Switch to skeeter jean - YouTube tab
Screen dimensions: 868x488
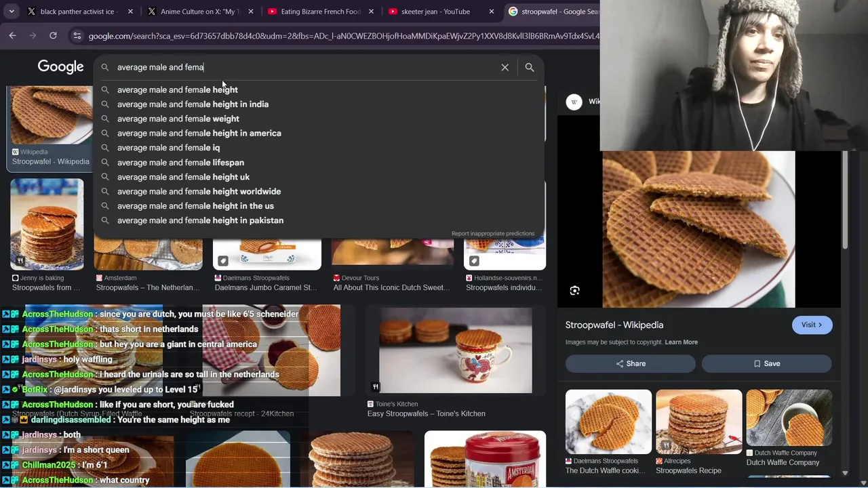(x=439, y=12)
